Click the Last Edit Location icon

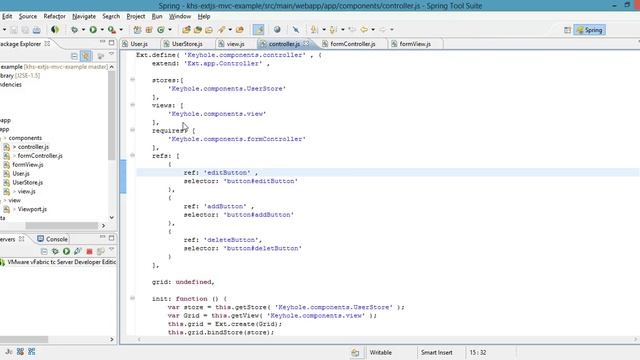click(x=352, y=30)
